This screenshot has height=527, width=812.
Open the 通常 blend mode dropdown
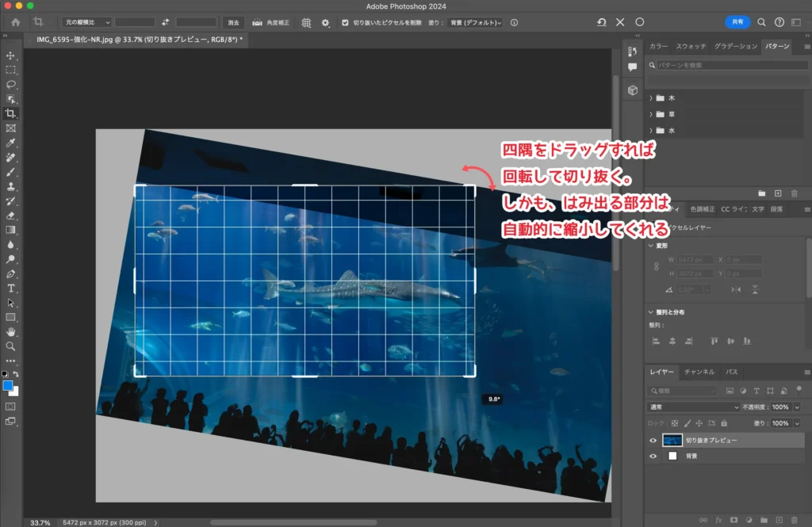[693, 407]
